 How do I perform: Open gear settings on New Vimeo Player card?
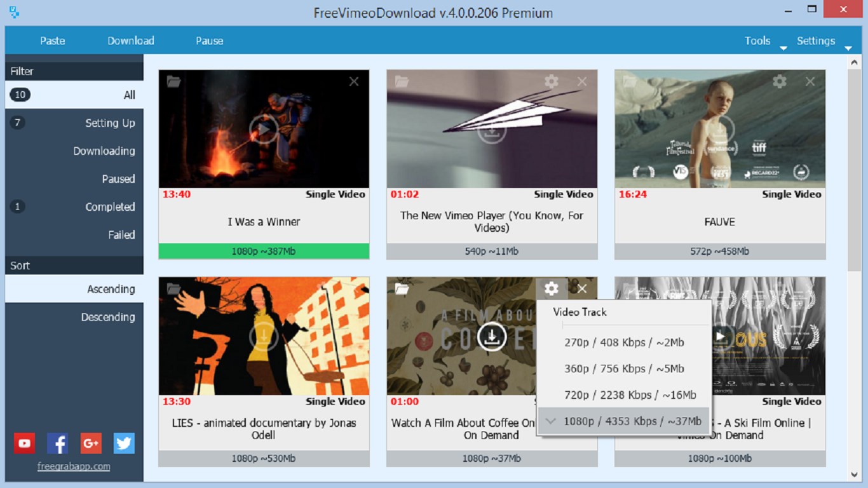click(552, 81)
